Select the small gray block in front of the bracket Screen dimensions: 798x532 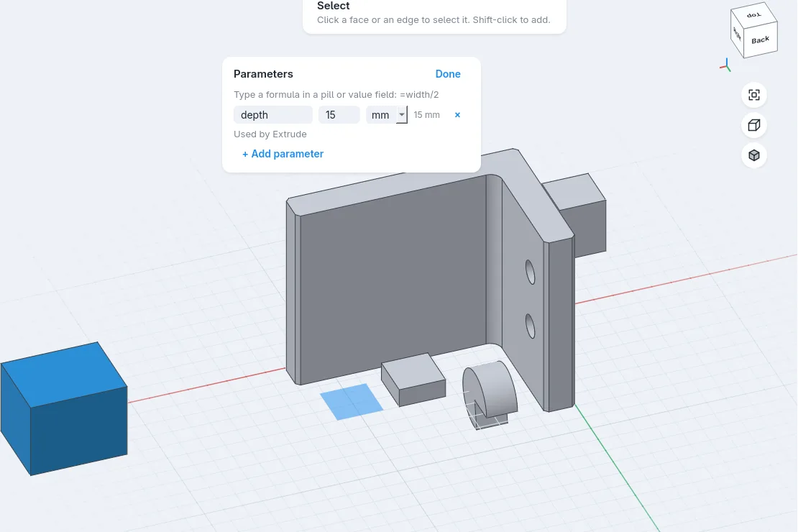pyautogui.click(x=414, y=380)
